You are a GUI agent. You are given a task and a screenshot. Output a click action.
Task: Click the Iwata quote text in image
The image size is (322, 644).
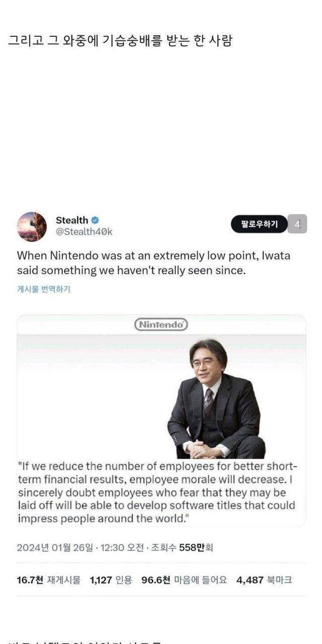click(157, 491)
